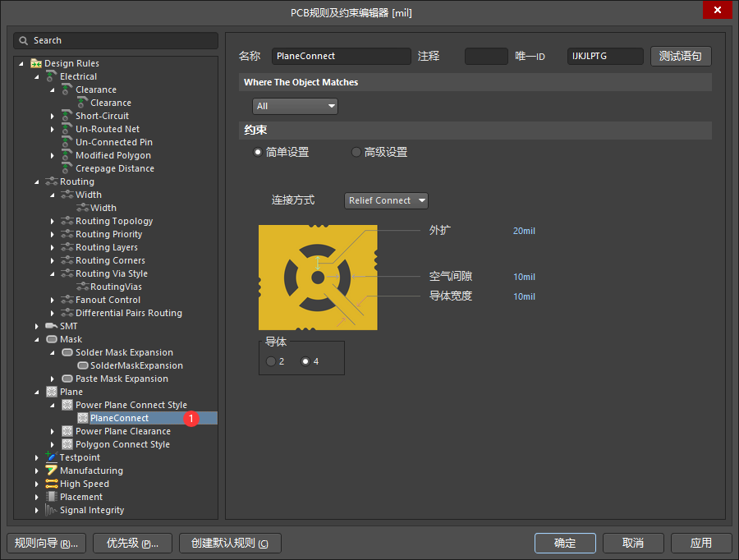Expand the Testpoint tree node
Image resolution: width=739 pixels, height=560 pixels.
point(37,457)
